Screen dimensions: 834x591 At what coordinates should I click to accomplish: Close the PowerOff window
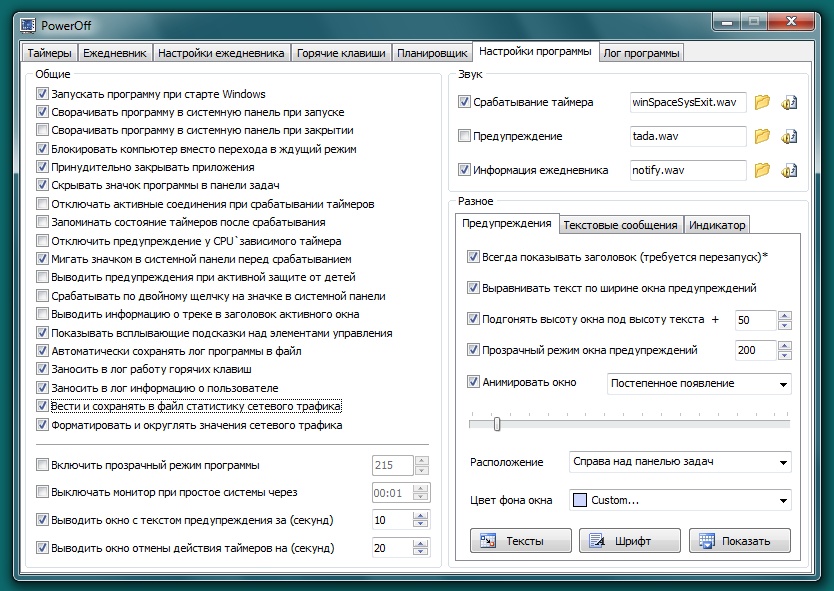(x=791, y=22)
